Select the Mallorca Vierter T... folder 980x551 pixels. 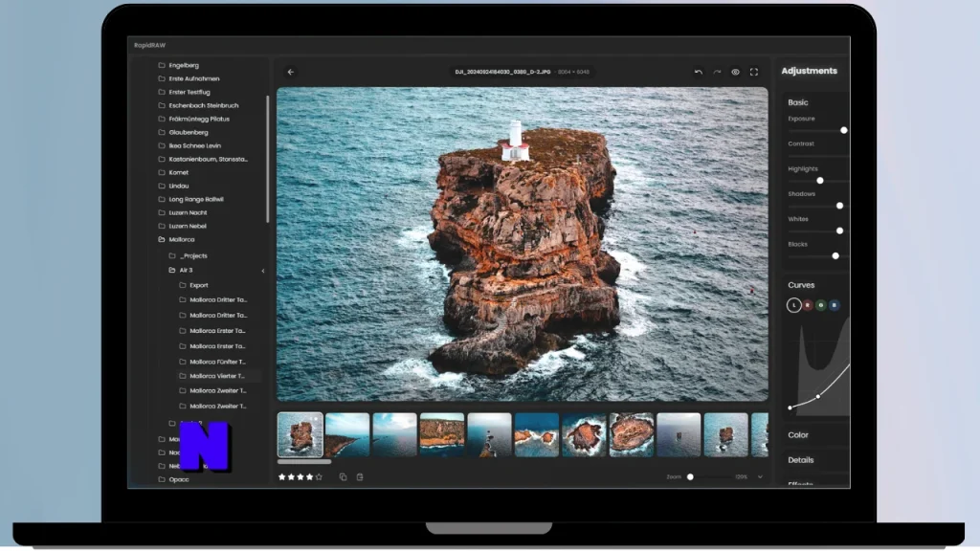pos(217,376)
